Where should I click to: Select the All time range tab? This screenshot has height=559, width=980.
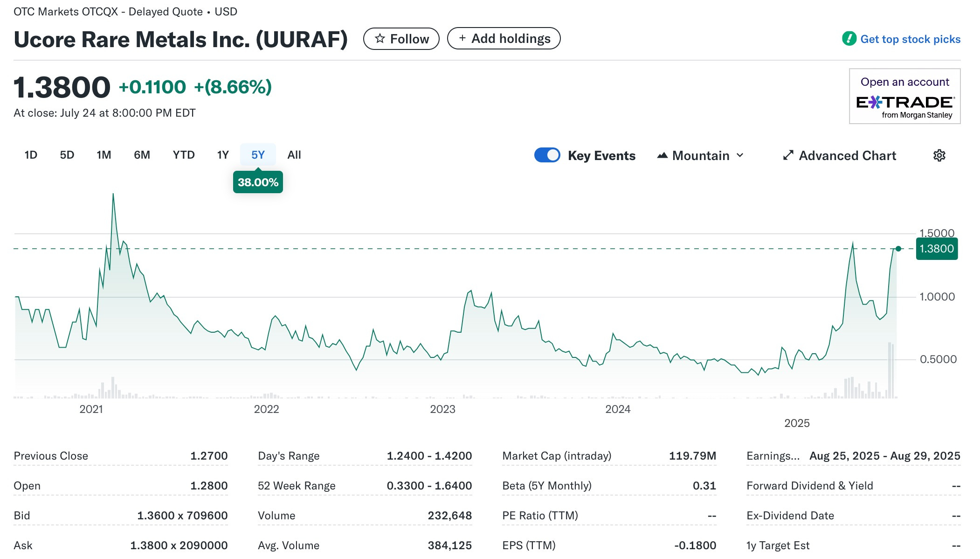point(294,155)
